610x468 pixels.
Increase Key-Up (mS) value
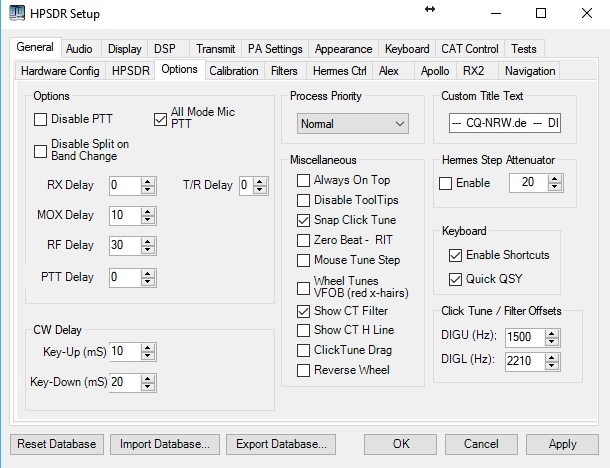point(147,347)
